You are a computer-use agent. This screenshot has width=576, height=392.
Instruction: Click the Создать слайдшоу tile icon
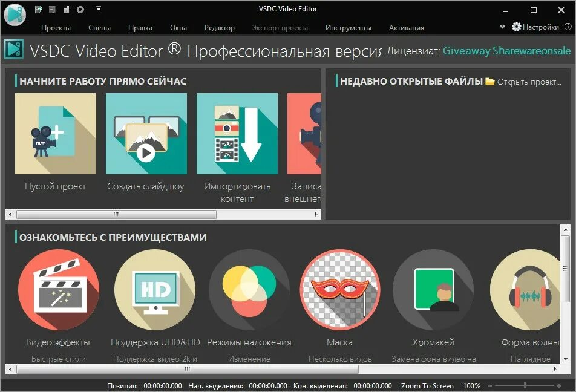click(x=146, y=133)
